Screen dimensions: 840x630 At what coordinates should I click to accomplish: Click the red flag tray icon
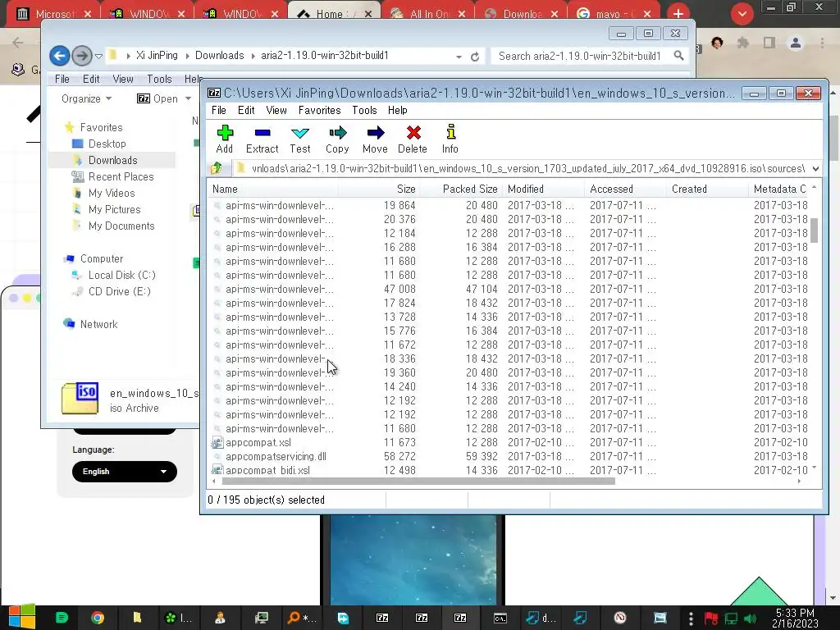click(x=711, y=619)
